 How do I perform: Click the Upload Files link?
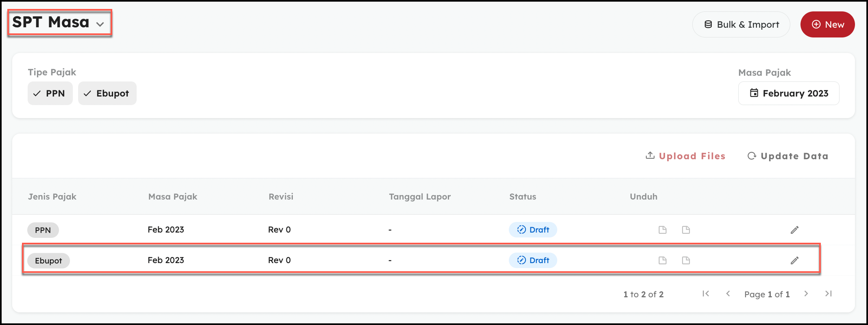click(x=686, y=156)
